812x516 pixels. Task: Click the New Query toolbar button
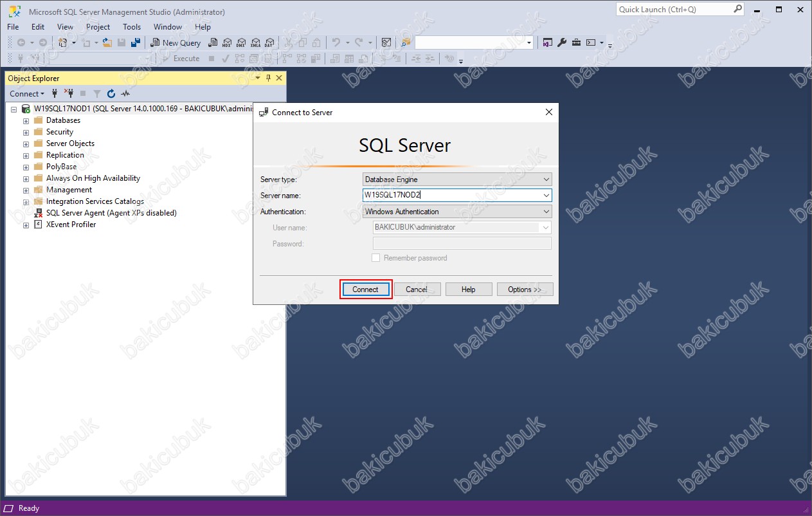(x=175, y=42)
